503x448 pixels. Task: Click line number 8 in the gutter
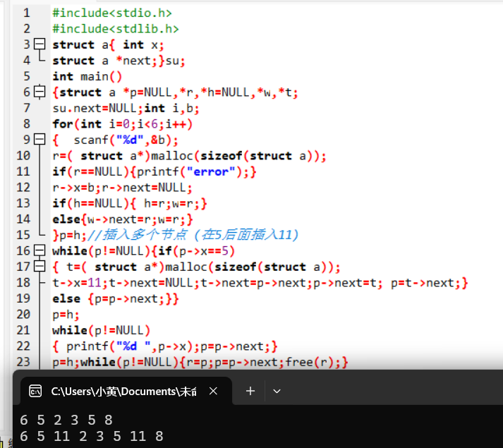26,123
